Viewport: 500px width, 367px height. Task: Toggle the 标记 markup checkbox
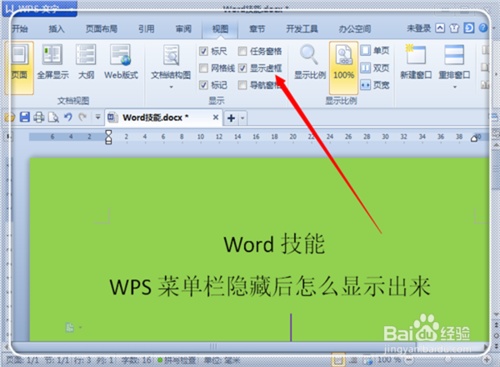[x=203, y=85]
